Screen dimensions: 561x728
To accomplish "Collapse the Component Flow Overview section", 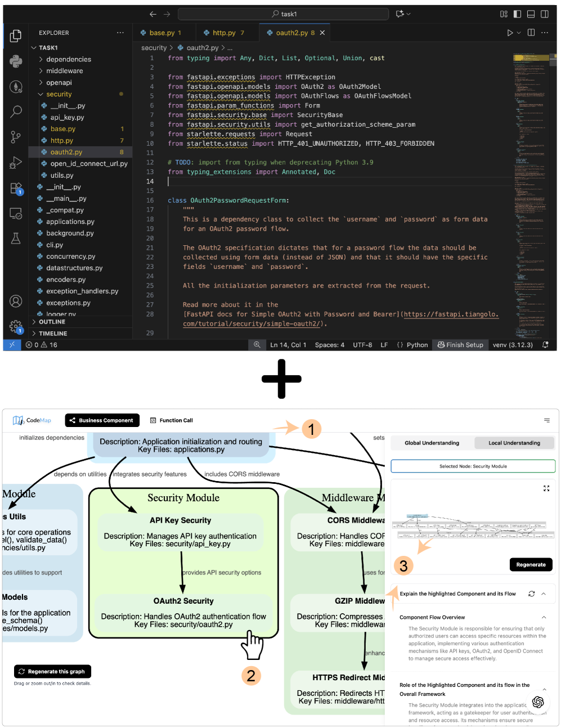I will point(544,617).
